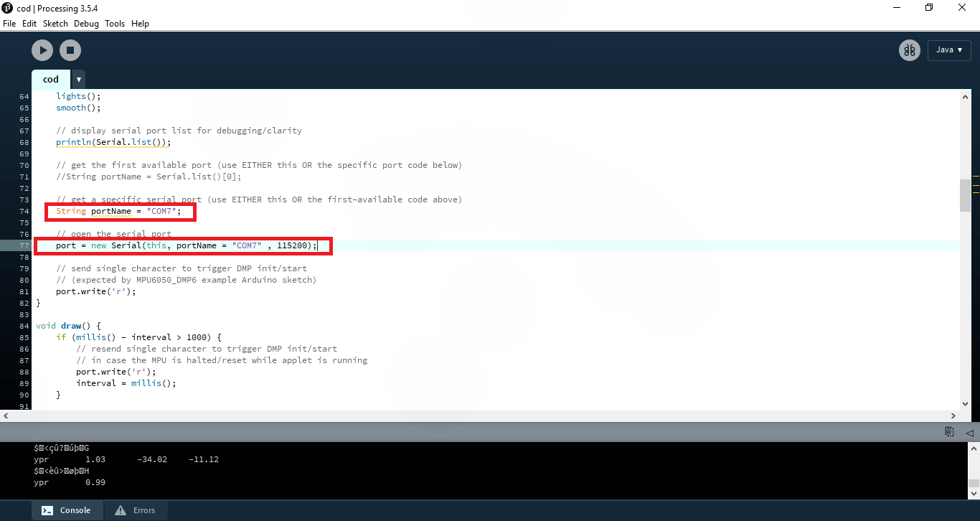Open the tab options arrow next to cod
980x521 pixels.
tap(78, 80)
